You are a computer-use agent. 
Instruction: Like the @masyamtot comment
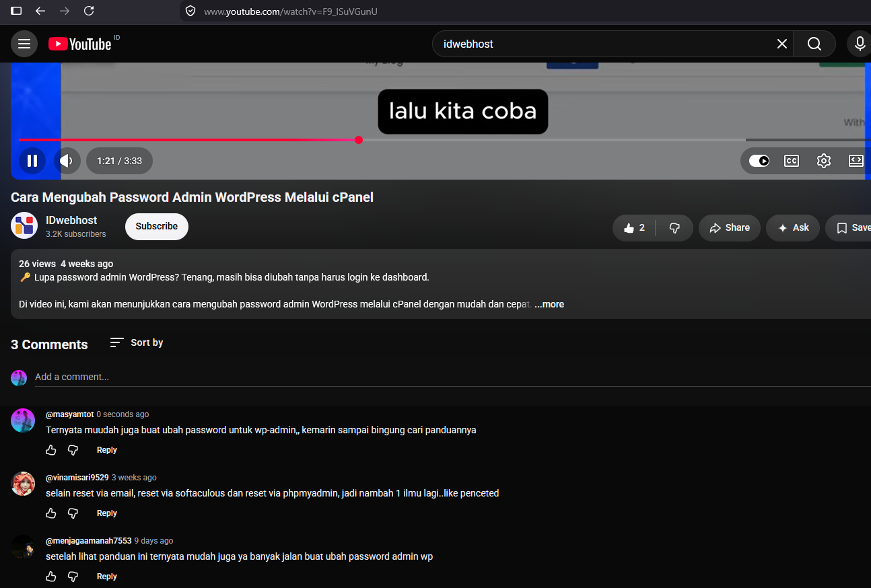point(51,450)
